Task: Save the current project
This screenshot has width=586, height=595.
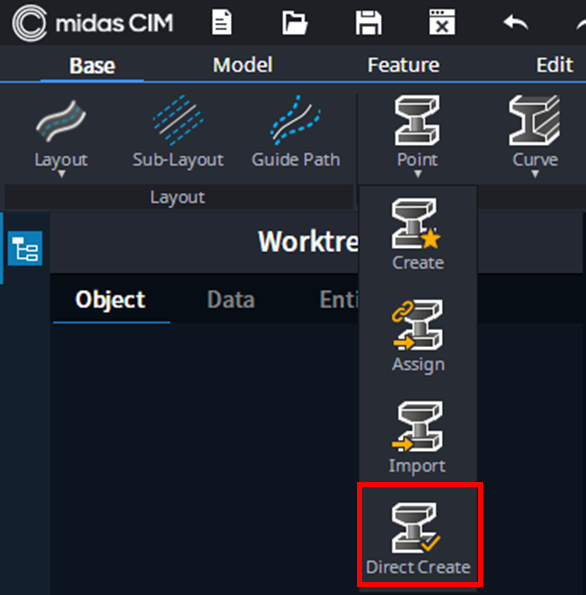Action: 369,23
